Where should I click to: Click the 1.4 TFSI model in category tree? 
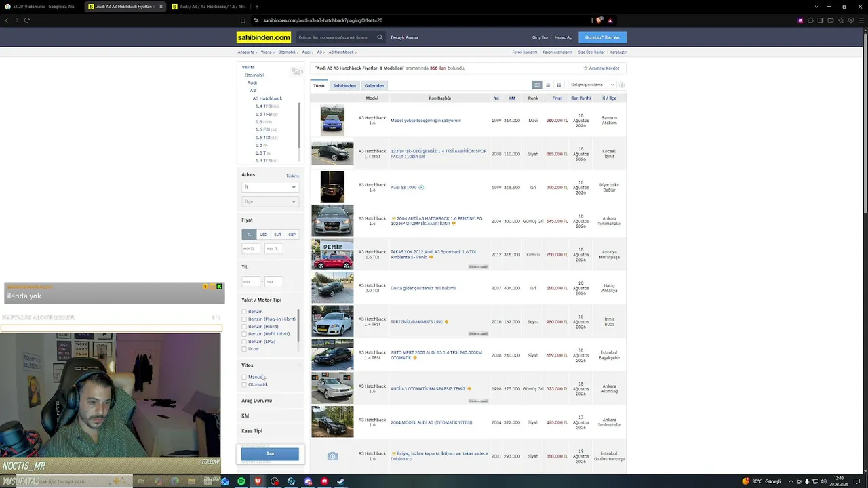264,106
